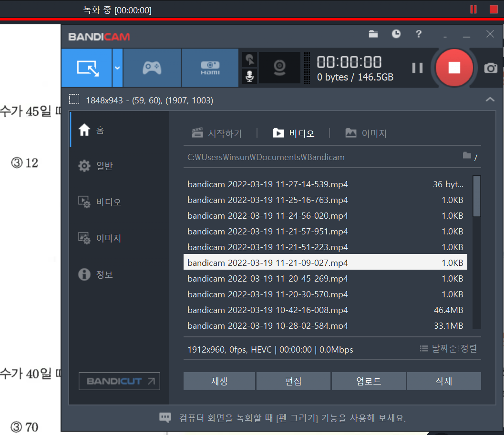Select file bandicam 2022-03-19 11-21-51-223.mp4

[x=325, y=247]
